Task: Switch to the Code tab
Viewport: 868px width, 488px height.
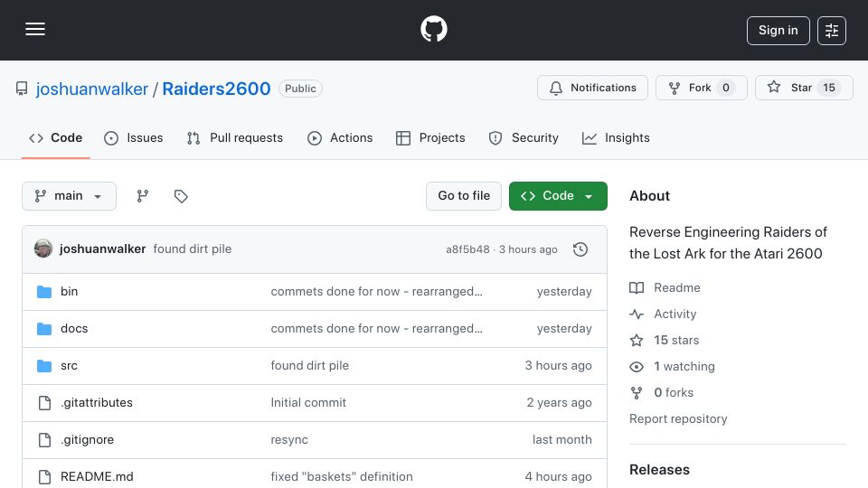Action: click(55, 137)
